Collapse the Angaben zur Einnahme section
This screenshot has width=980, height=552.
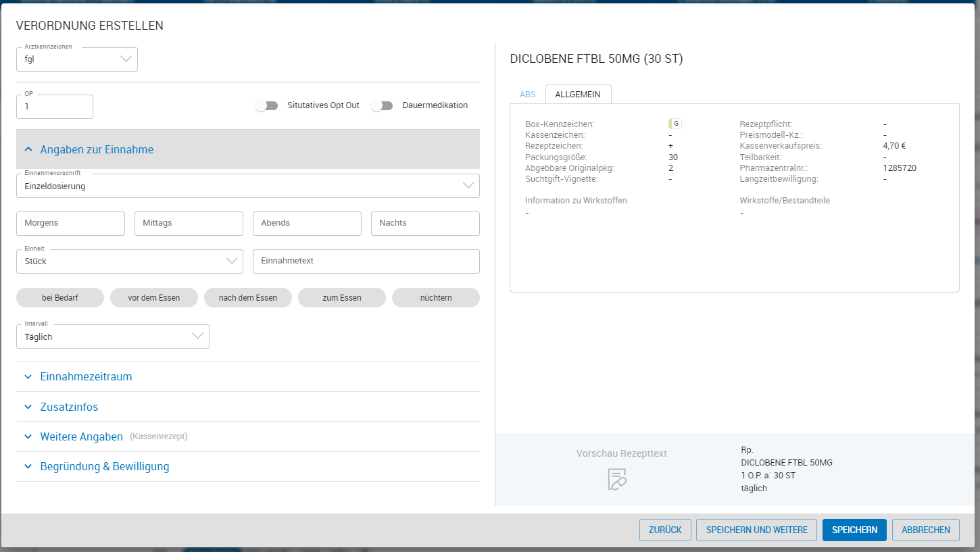coord(97,149)
